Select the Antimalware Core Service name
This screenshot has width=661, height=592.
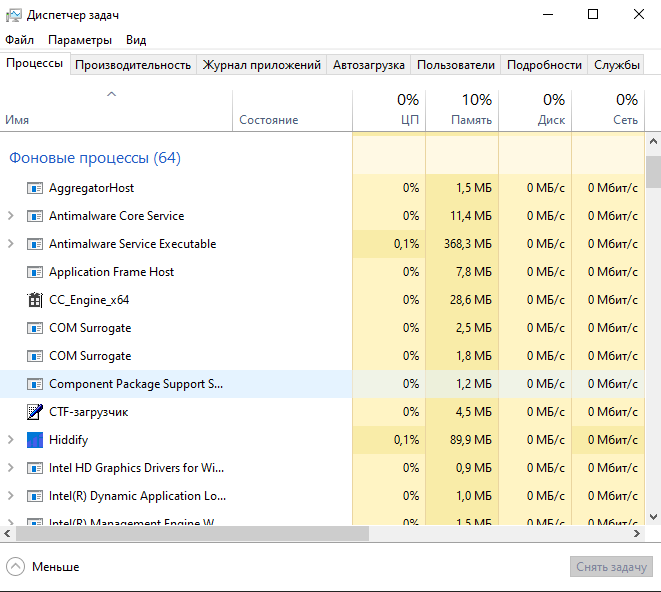[x=116, y=216]
